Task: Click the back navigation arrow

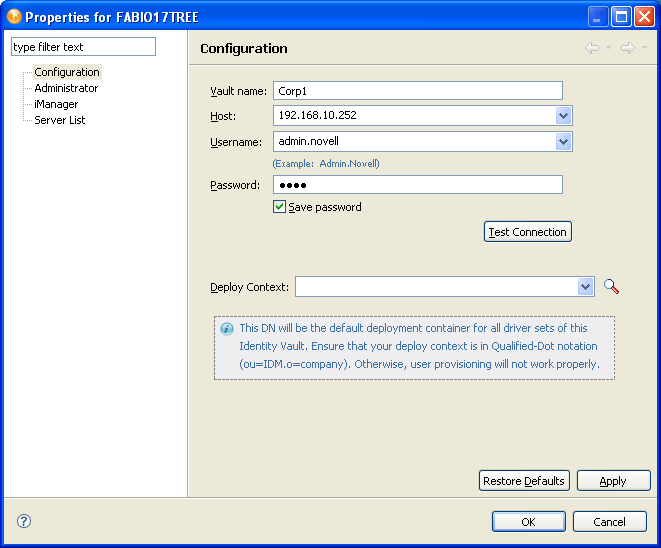Action: click(592, 48)
